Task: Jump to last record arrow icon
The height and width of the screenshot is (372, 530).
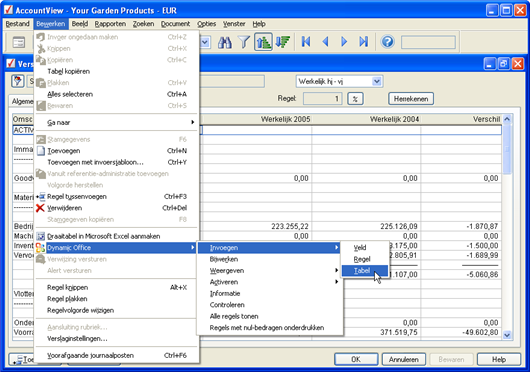Action: point(363,42)
